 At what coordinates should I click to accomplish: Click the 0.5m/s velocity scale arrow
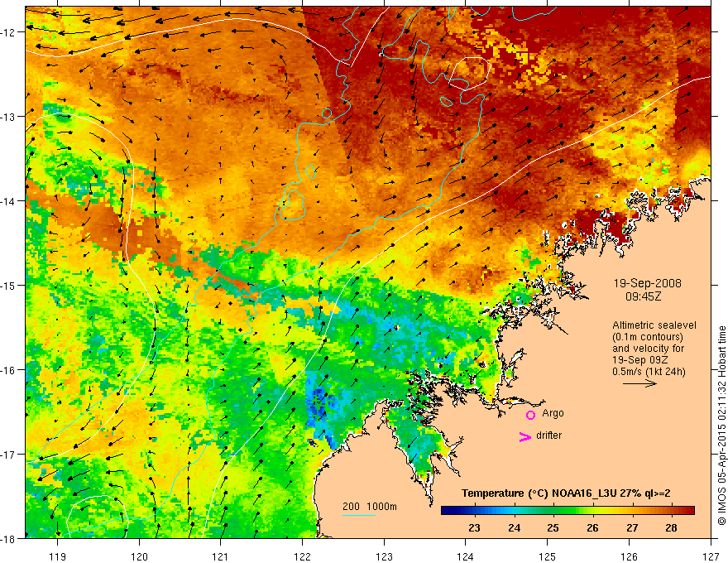click(639, 383)
